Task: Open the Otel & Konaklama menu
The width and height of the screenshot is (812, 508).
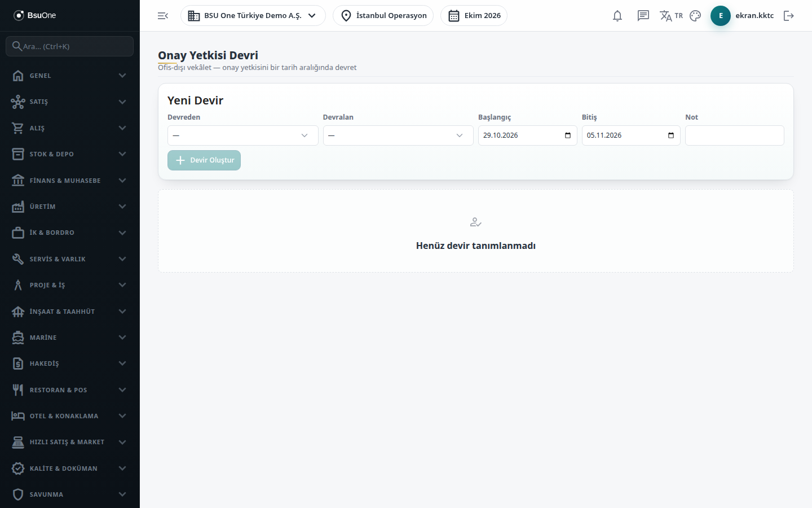Action: tap(70, 416)
